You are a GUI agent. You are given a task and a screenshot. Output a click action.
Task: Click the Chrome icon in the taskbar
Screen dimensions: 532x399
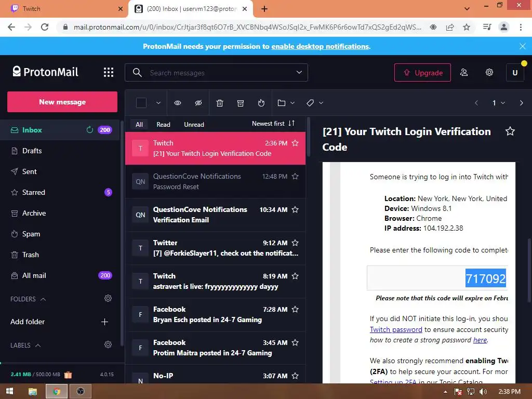point(57,392)
